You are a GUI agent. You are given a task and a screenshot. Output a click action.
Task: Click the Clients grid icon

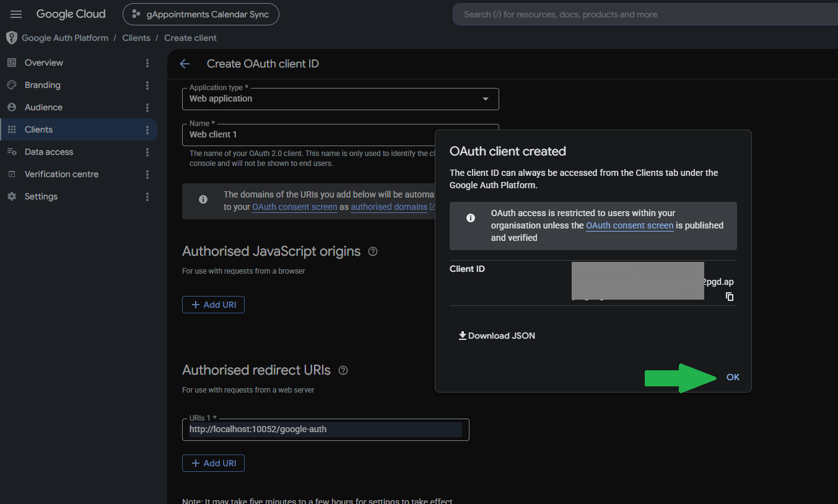pos(11,129)
